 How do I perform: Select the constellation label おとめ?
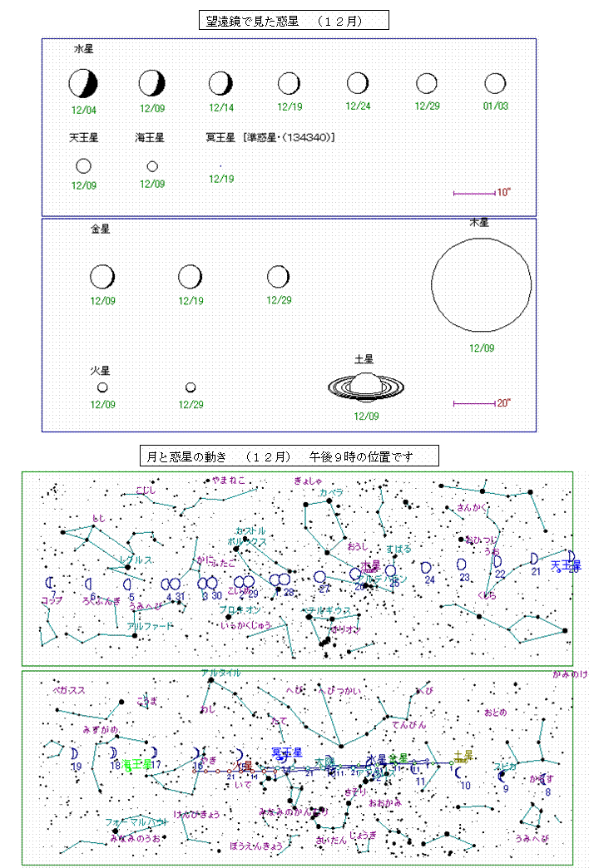click(495, 712)
